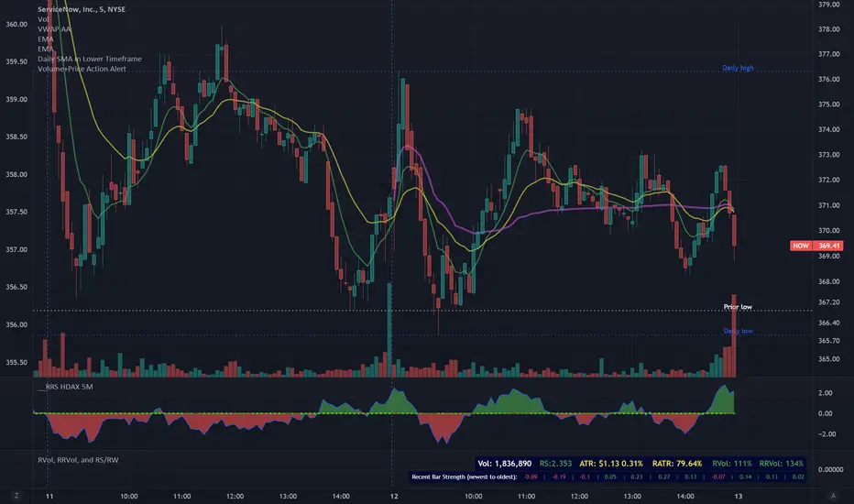Viewport: 854px width, 504px height.
Task: Click the Vol: 1,836,890 stat
Action: point(504,463)
